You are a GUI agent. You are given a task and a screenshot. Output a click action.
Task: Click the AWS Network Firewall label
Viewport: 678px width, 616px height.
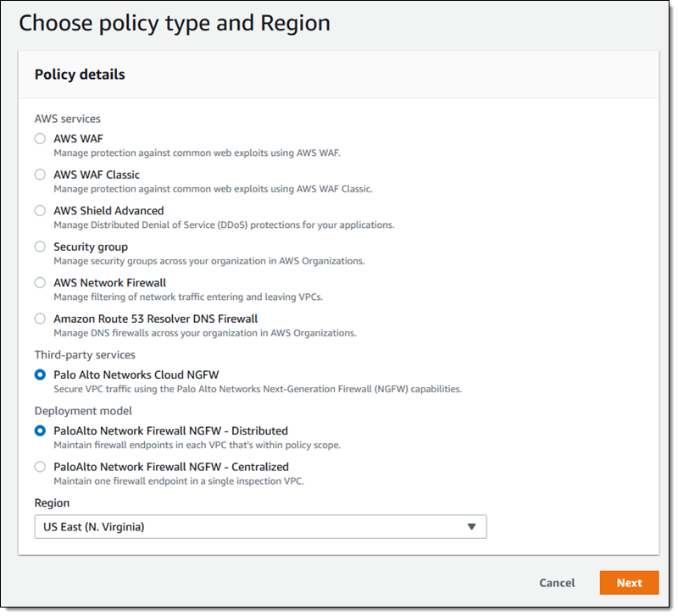(x=109, y=283)
